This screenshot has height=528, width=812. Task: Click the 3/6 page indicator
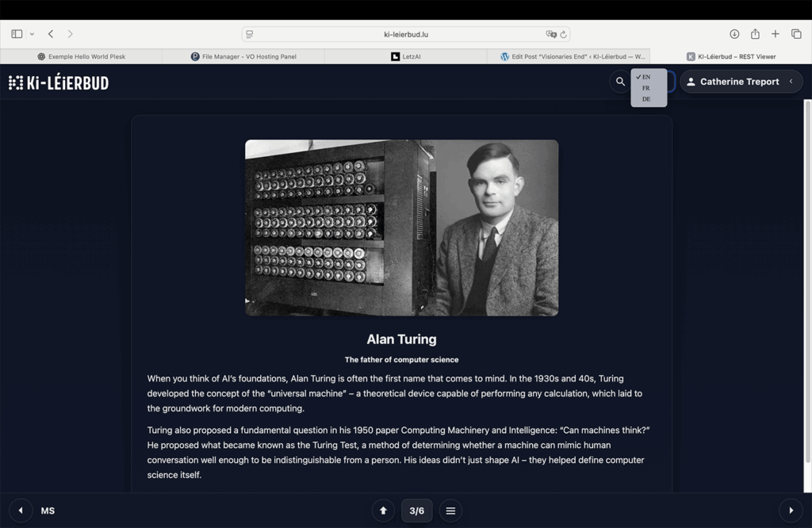click(x=416, y=511)
